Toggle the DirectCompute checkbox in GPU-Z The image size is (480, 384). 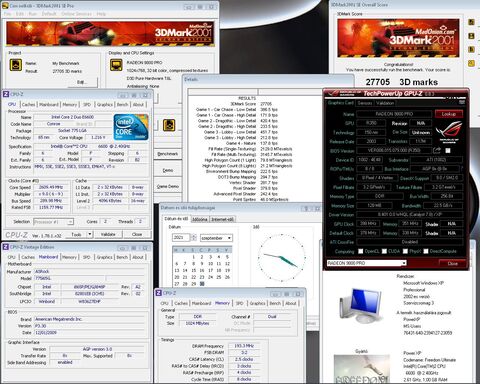pos(426,251)
